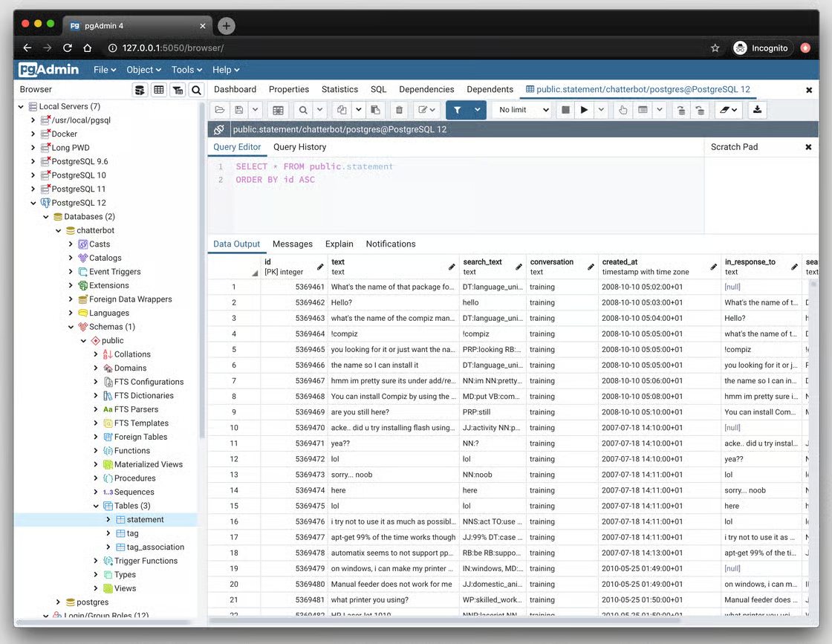This screenshot has width=832, height=644.
Task: Open the Query Tool from Browser panel
Action: click(x=140, y=90)
